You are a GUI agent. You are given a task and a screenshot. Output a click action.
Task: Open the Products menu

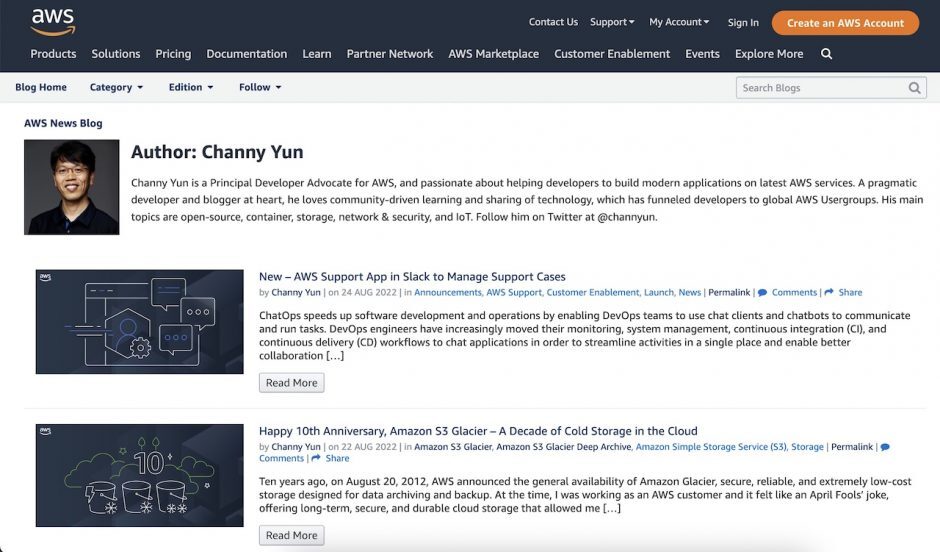[x=53, y=54]
